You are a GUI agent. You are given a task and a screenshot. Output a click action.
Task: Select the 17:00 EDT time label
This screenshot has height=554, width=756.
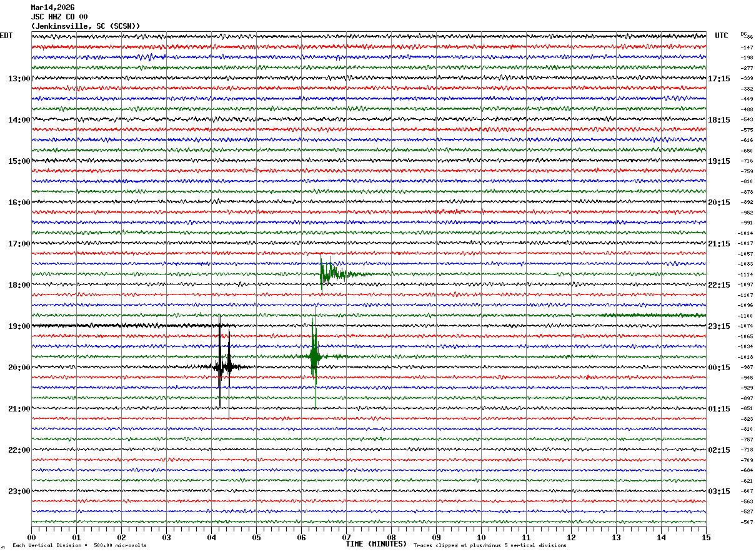[x=19, y=244]
